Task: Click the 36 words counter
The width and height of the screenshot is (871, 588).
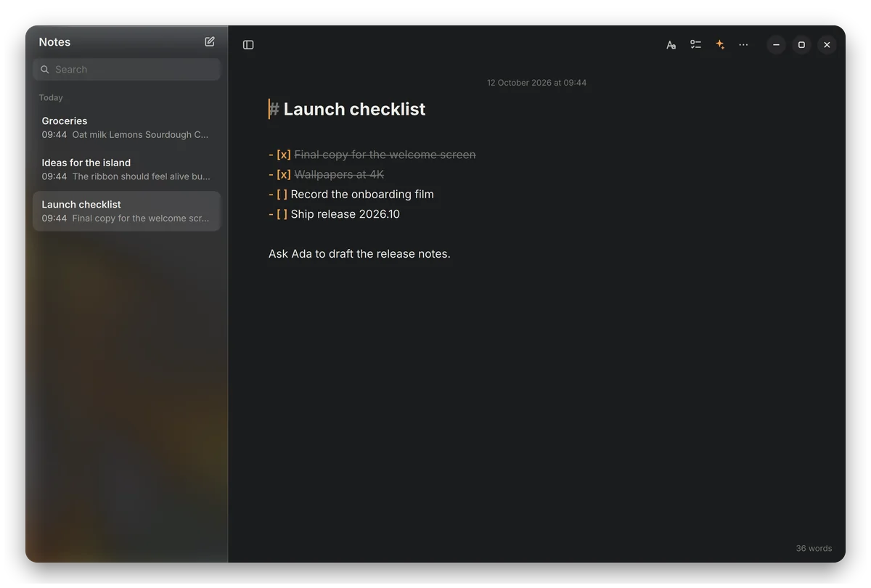Action: click(x=814, y=549)
